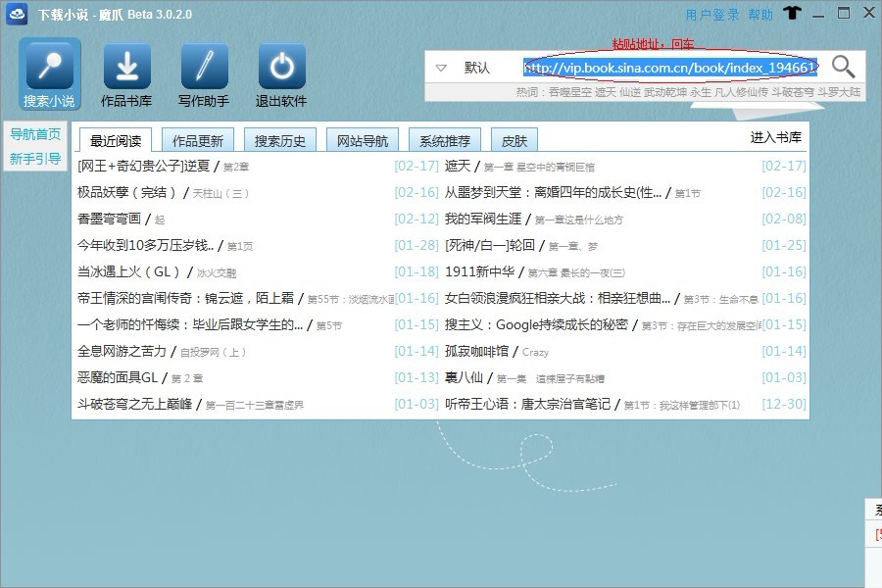Click the URL address input field
The image size is (882, 588).
click(x=669, y=68)
